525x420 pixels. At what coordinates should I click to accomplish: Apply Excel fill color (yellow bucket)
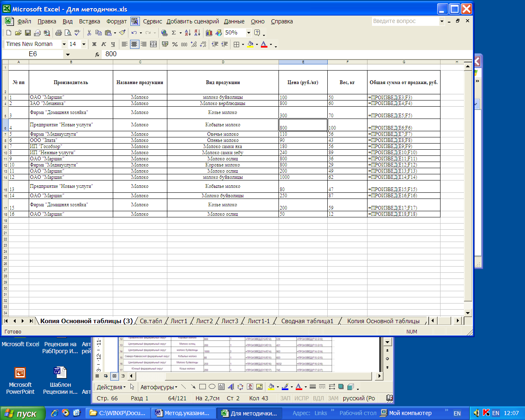[x=250, y=44]
